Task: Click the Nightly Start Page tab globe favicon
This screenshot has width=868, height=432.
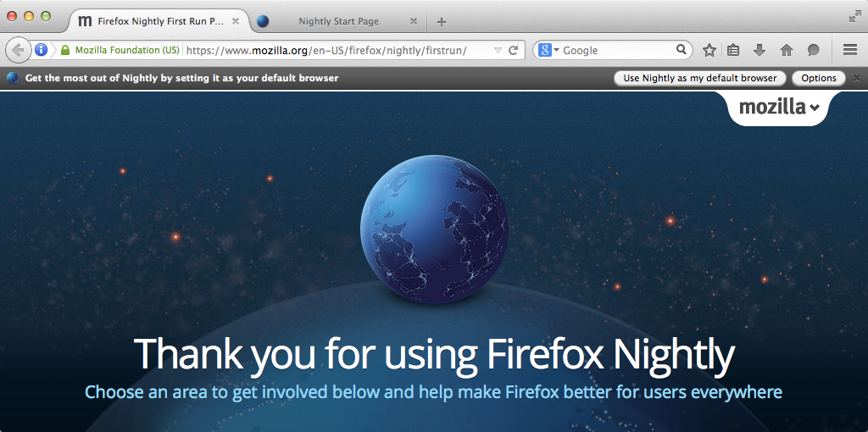Action: click(263, 21)
